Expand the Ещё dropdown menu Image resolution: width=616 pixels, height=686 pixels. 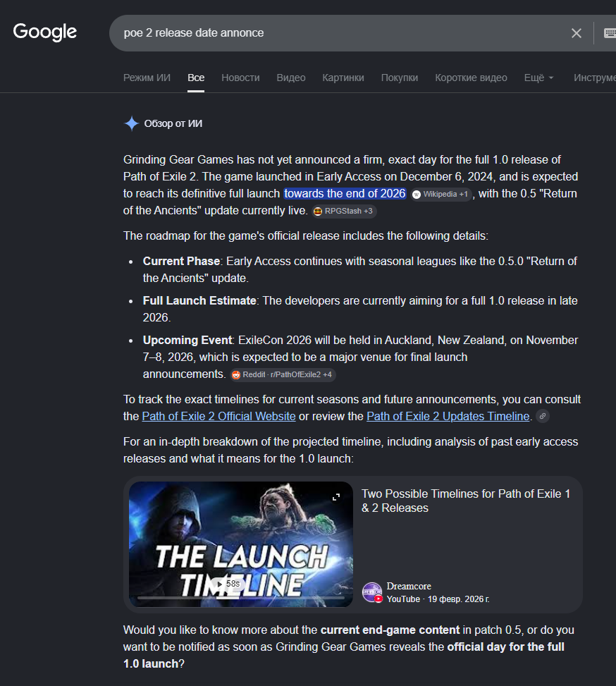click(538, 78)
